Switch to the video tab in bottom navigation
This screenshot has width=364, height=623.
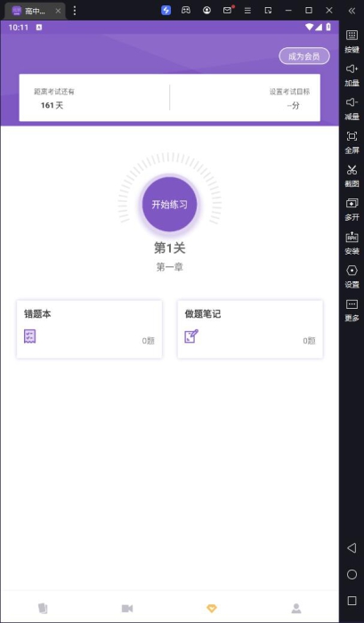pos(127,608)
